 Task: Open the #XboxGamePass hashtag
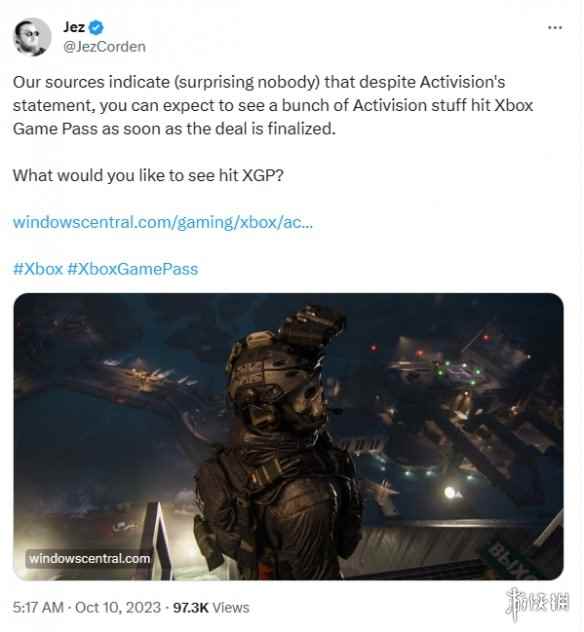click(133, 269)
